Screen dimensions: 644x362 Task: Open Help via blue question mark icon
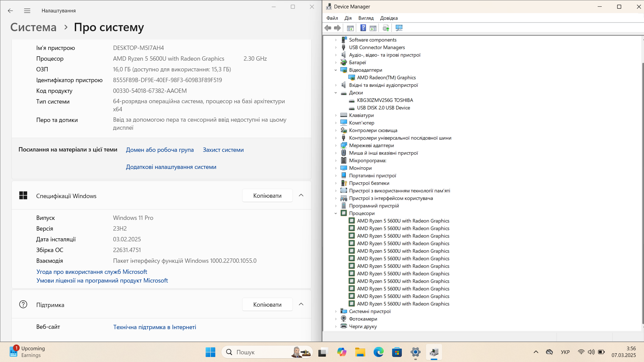(x=363, y=28)
